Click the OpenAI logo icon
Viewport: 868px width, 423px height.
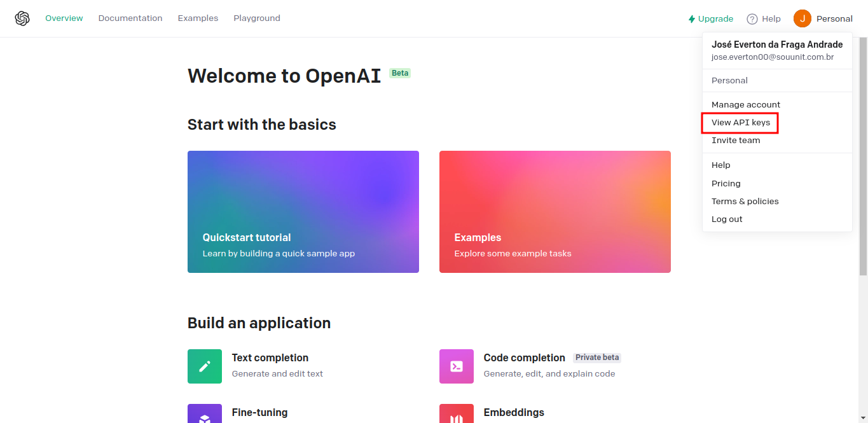(x=22, y=18)
